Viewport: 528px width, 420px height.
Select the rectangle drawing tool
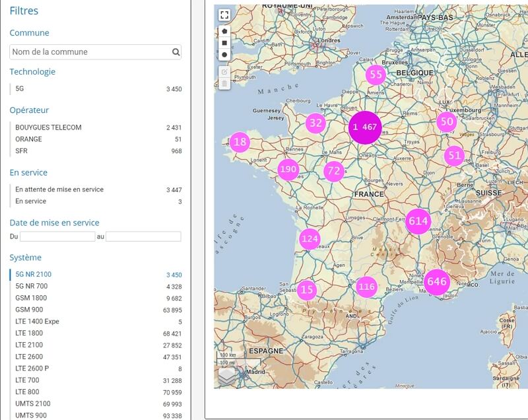224,43
